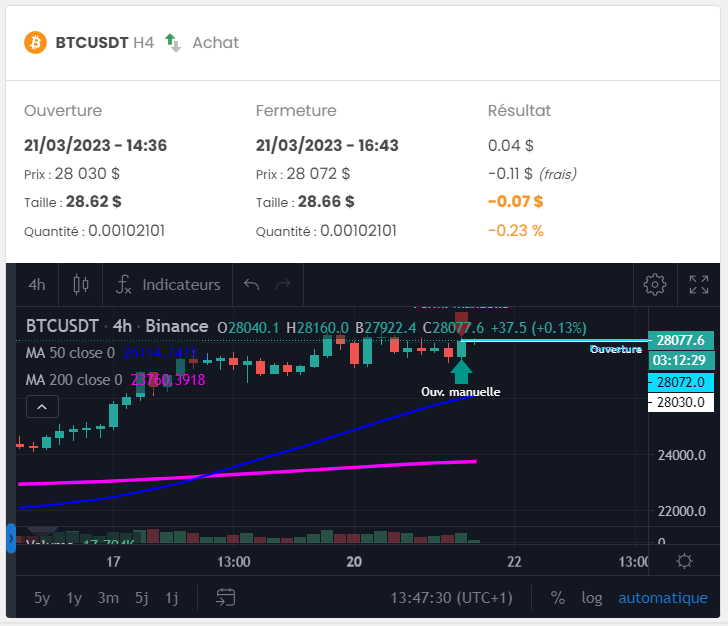Image resolution: width=728 pixels, height=626 pixels.
Task: Collapse the indicator legend chevron
Action: click(x=42, y=407)
